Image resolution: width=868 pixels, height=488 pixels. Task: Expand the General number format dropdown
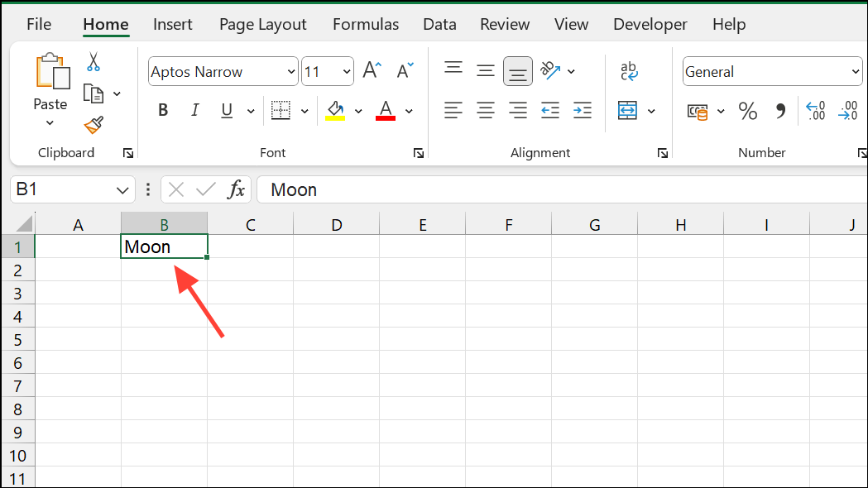coord(856,72)
